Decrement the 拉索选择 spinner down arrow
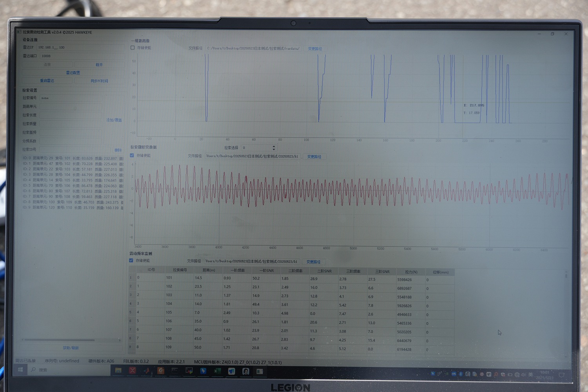This screenshot has width=588, height=392. pyautogui.click(x=274, y=149)
